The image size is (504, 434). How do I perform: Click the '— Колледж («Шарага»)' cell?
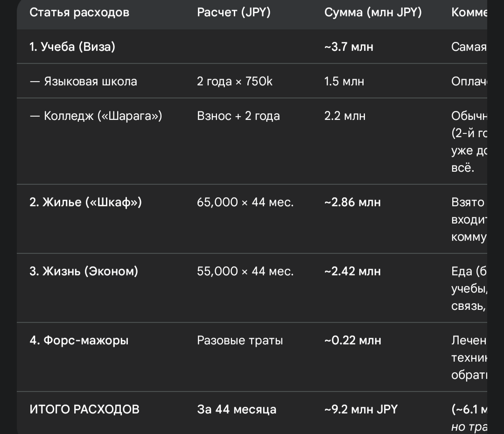96,116
